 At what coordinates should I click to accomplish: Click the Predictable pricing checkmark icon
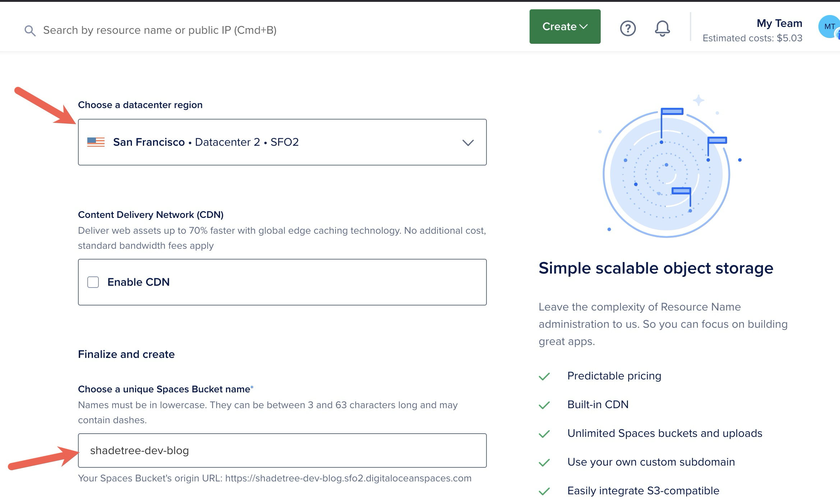tap(544, 376)
